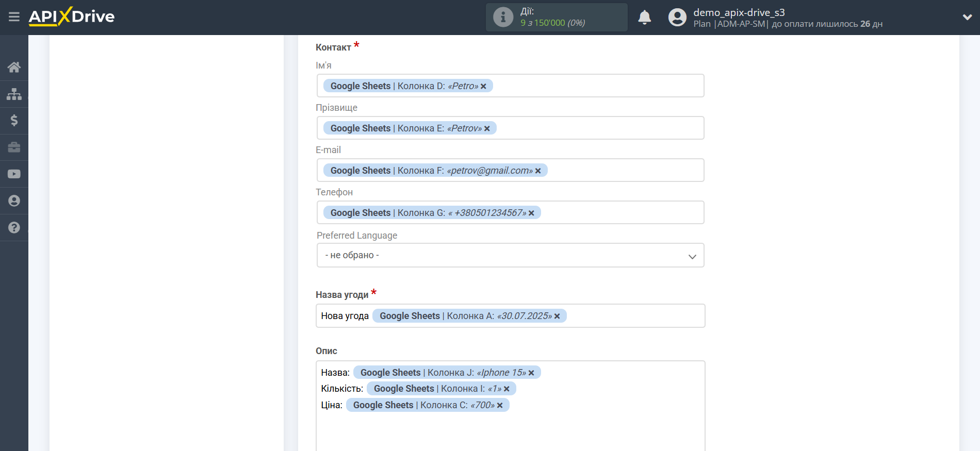The width and height of the screenshot is (980, 451).
Task: Click the 'Кількість:' text in description
Action: tap(341, 389)
